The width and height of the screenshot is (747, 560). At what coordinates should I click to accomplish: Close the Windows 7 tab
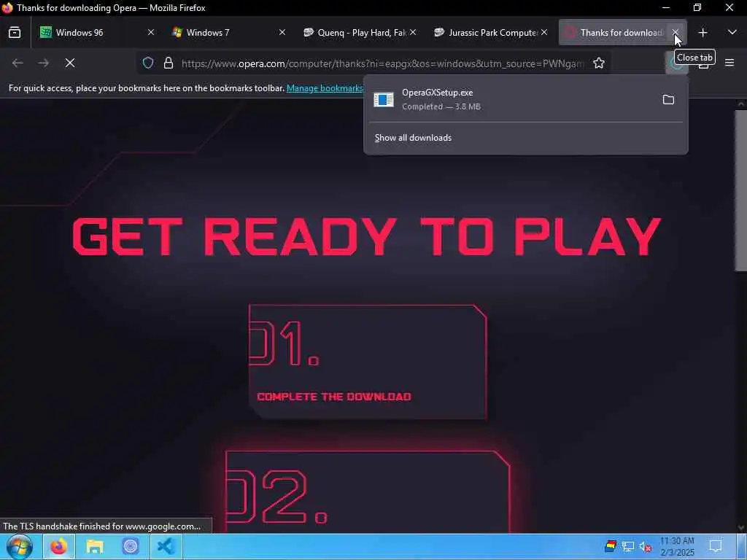[x=282, y=32]
